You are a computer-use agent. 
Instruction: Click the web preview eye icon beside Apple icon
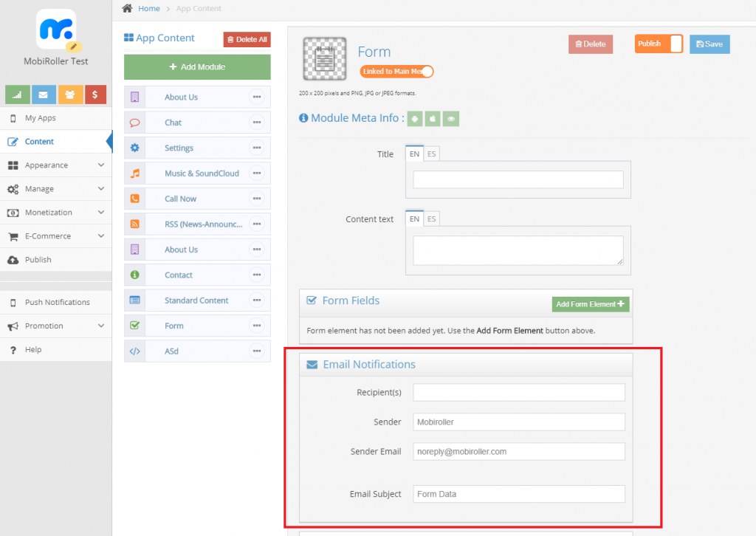click(x=450, y=118)
